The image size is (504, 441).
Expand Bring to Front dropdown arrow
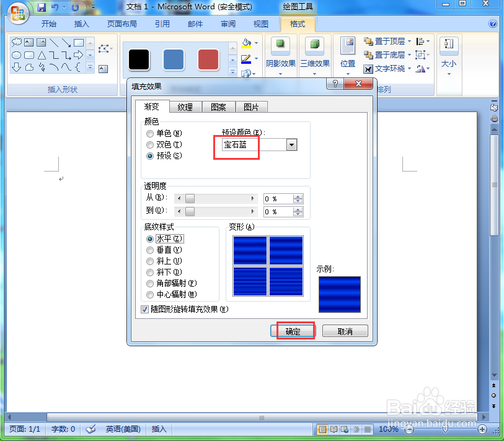point(410,41)
